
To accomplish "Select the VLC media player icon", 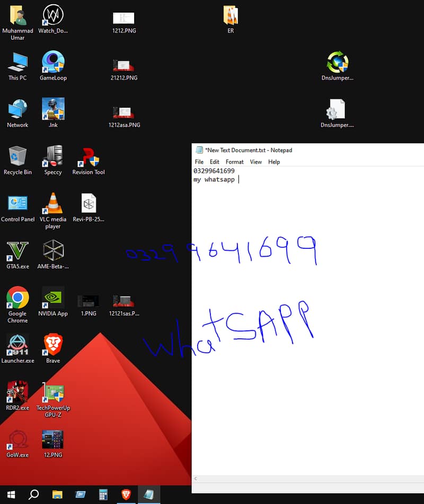I will coord(53,204).
